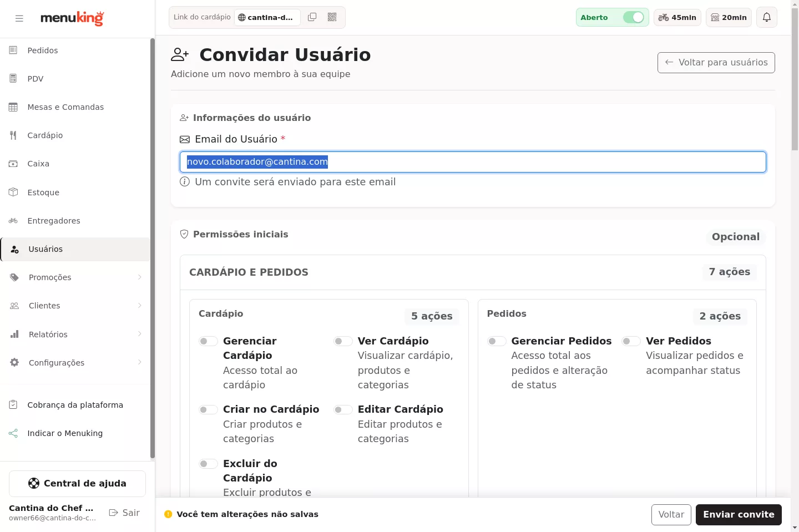
Task: Click the Mesas e Comandas table icon
Action: point(13,107)
